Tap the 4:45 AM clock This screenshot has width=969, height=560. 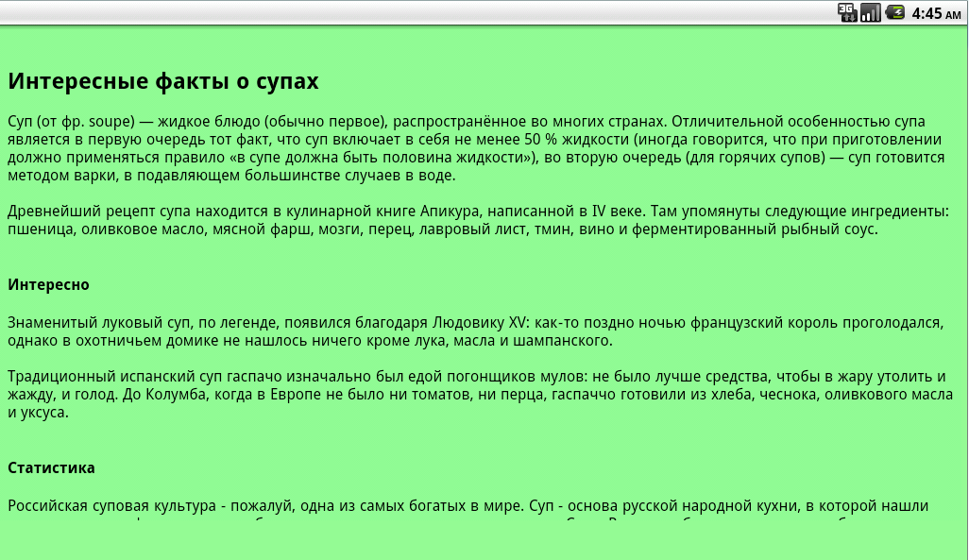[936, 13]
